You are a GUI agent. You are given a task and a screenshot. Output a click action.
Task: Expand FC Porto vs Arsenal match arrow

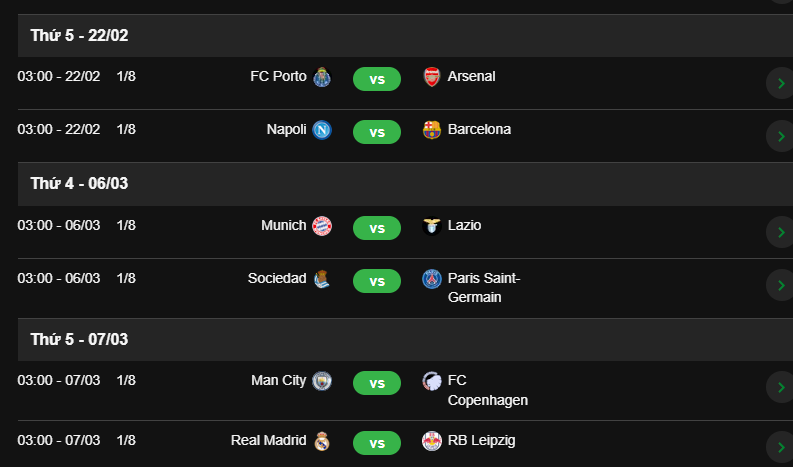point(781,83)
